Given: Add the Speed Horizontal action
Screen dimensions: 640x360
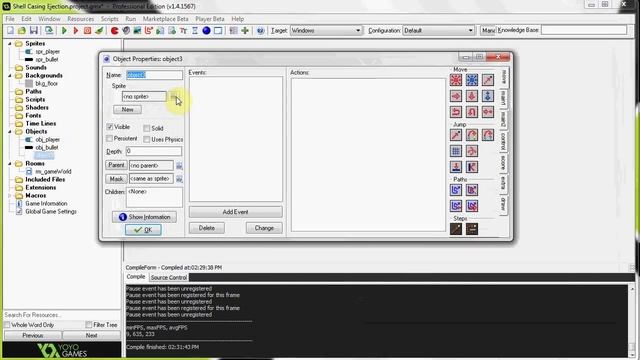Looking at the screenshot, I should tap(456, 96).
